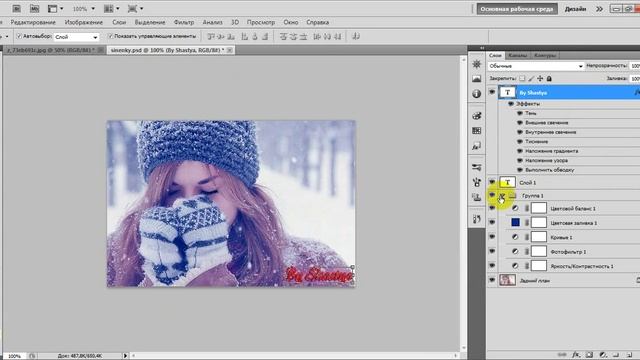Open the arrange documents dropdown in top bar

point(111,9)
